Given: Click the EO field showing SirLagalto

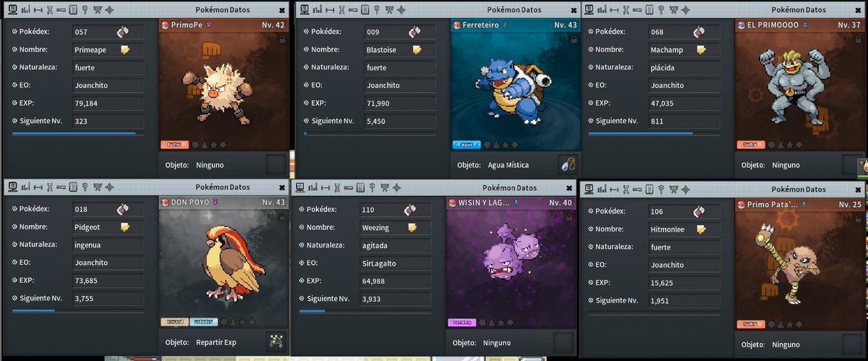Looking at the screenshot, I should 396,263.
